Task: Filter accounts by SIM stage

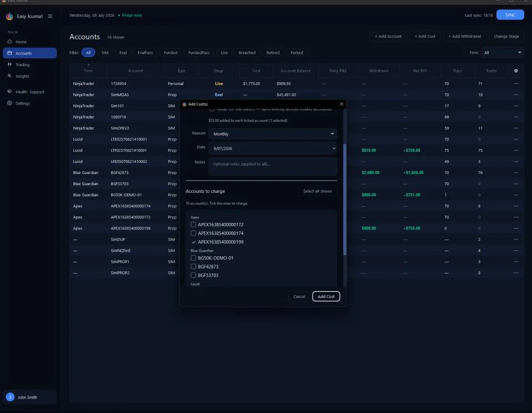Action: 105,53
